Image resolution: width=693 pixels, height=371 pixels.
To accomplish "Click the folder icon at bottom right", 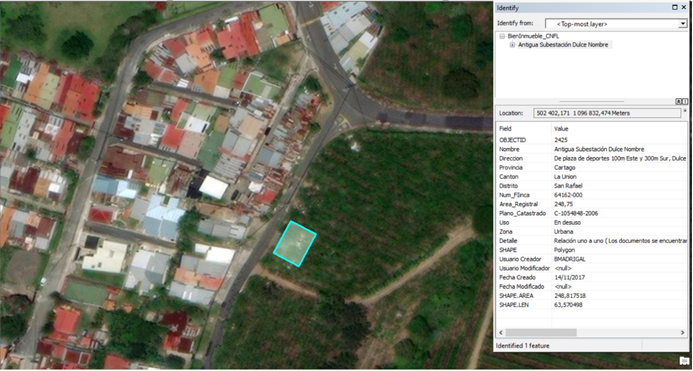I will click(x=684, y=360).
